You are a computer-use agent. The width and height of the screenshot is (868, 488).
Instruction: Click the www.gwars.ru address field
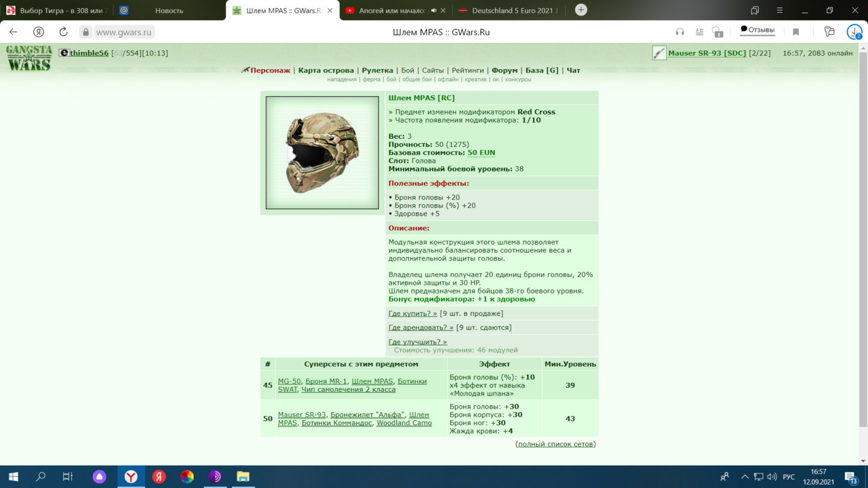click(x=124, y=32)
